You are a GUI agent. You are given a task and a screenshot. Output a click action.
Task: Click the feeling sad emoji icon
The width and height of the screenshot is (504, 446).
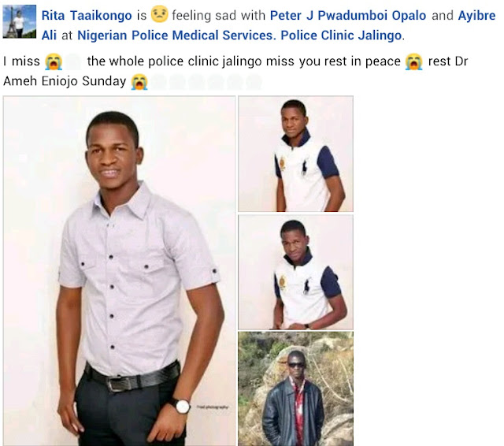click(159, 14)
